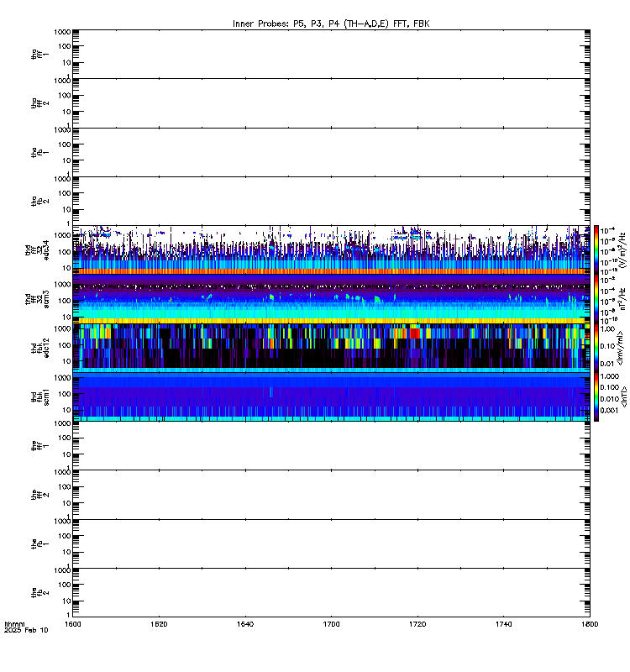Click the <|mV/m|> color bar
The image size is (630, 672).
click(x=596, y=348)
